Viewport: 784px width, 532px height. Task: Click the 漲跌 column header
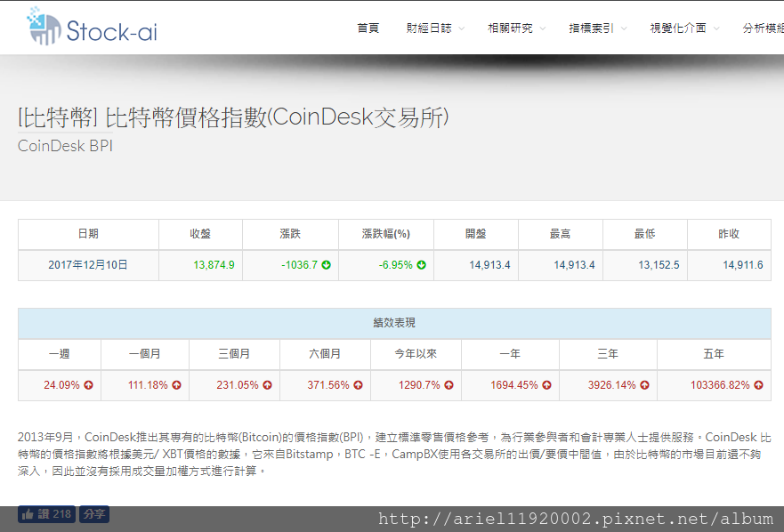point(290,234)
